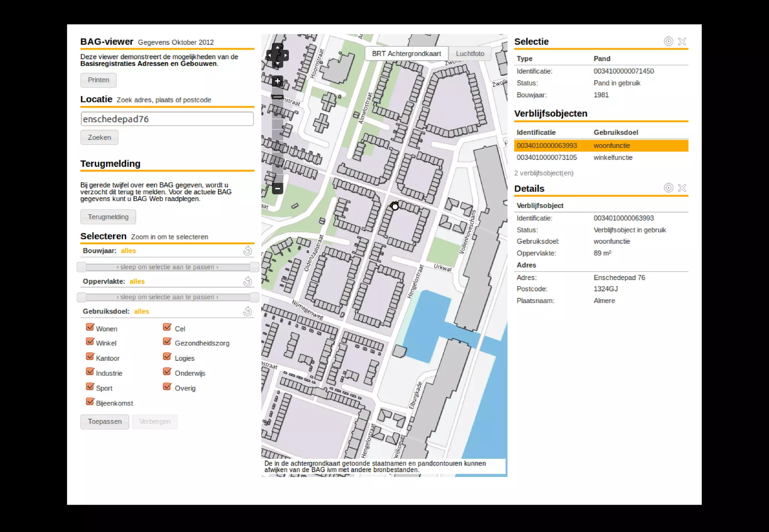
Task: Click the address search input field
Action: [x=167, y=119]
